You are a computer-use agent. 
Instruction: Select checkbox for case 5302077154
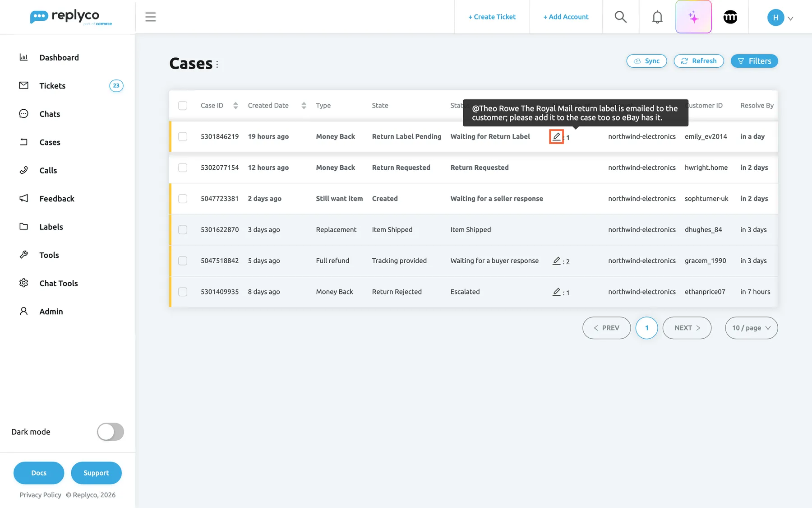183,168
